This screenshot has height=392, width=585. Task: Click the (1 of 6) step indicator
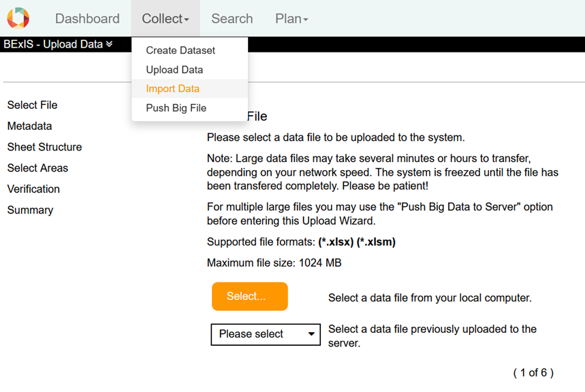[533, 372]
